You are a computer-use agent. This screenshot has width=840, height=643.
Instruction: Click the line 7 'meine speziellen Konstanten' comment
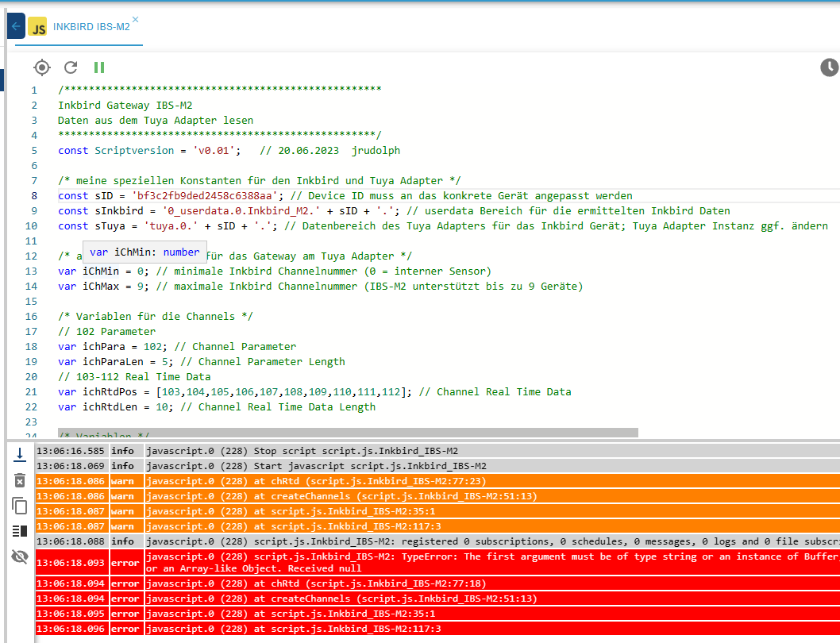pos(260,180)
